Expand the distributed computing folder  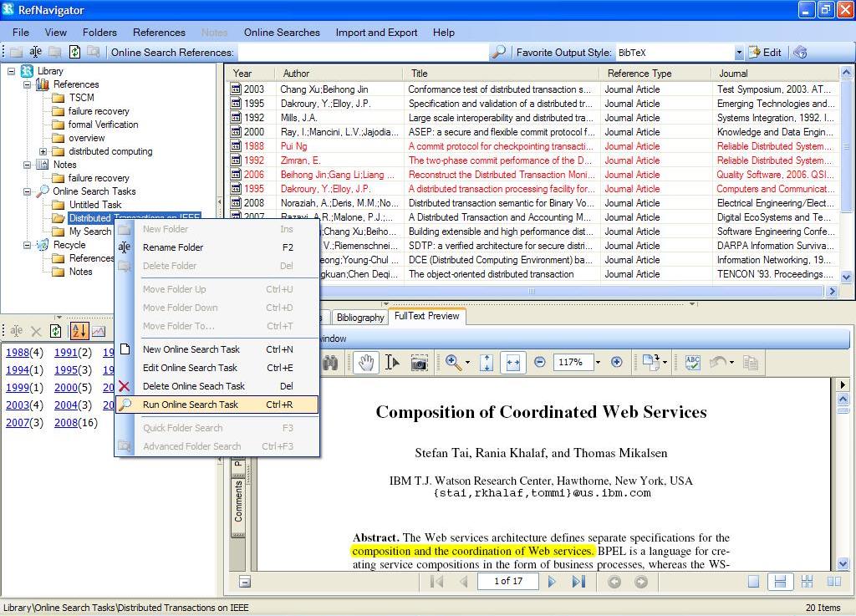click(43, 151)
